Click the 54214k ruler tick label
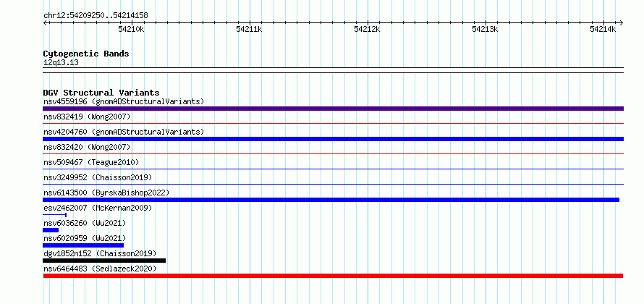 (x=603, y=29)
